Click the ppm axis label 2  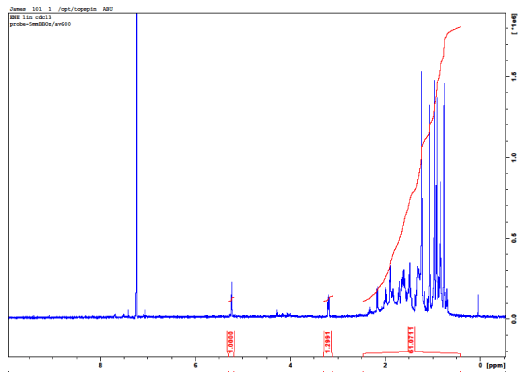(x=385, y=365)
